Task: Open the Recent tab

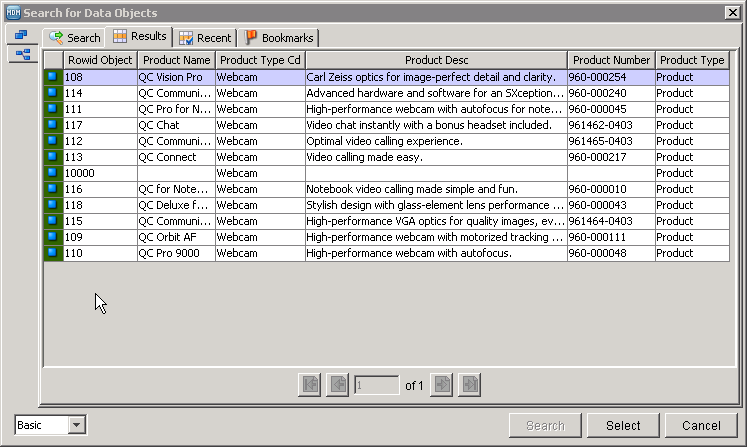Action: (x=205, y=38)
